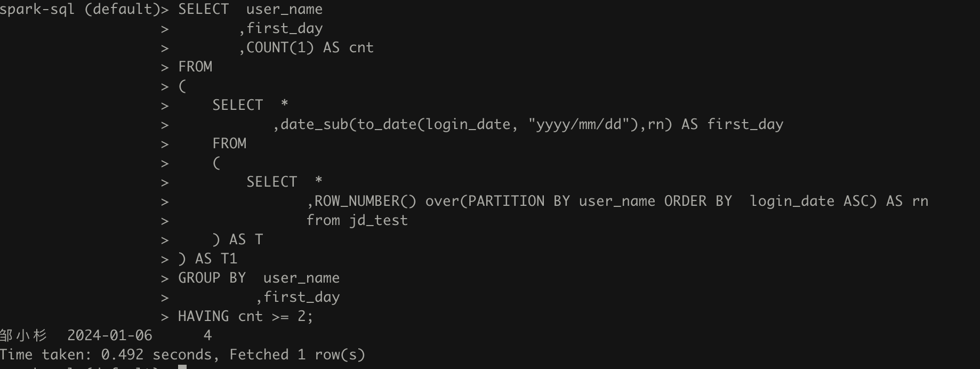Click the result count value 4

point(207,336)
